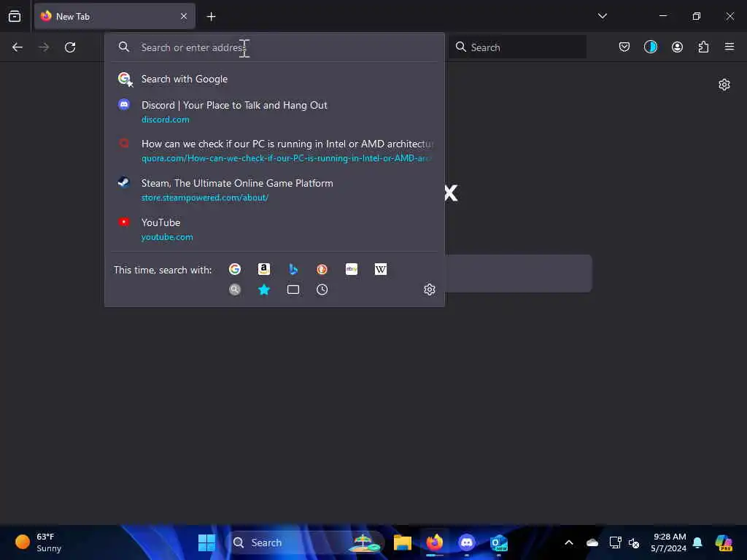
Task: Click the store.steampowered.com/about/ URL
Action: tap(205, 198)
